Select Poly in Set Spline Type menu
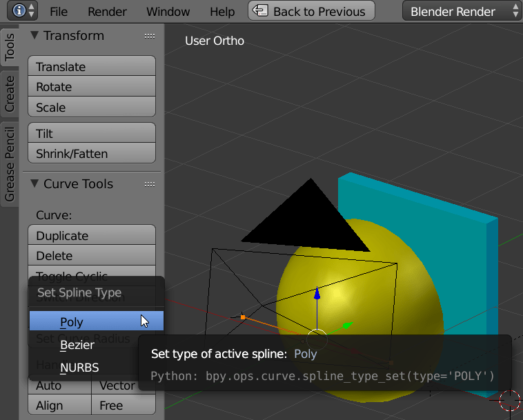Image resolution: width=523 pixels, height=420 pixels. [x=97, y=321]
